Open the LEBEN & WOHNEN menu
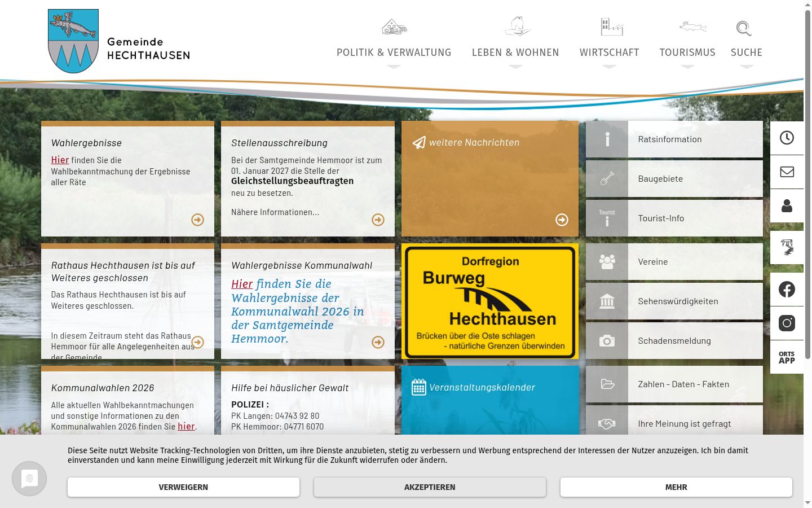This screenshot has height=508, width=812. 515,52
